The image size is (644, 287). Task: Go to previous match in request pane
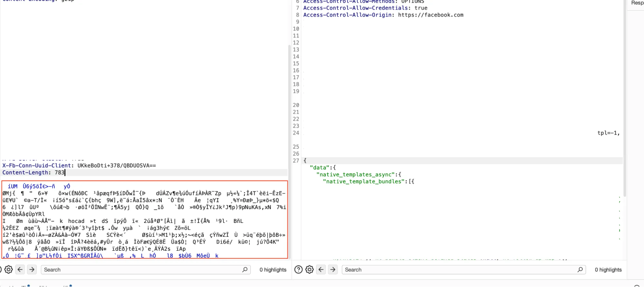click(20, 270)
